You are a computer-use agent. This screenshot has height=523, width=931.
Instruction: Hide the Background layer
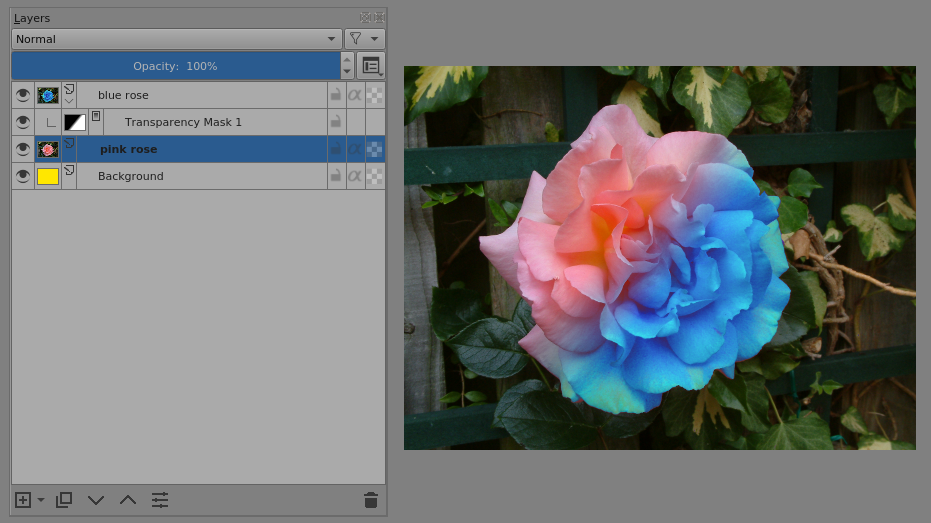pos(23,176)
